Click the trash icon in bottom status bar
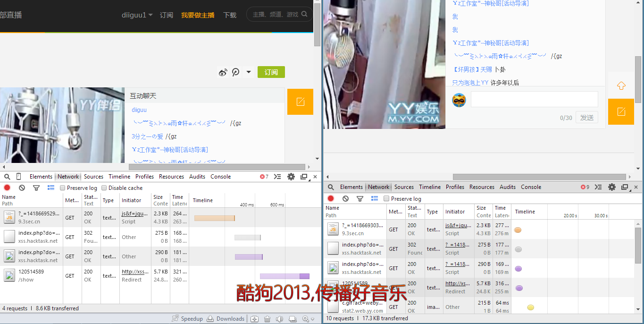This screenshot has width=644, height=324. [267, 319]
